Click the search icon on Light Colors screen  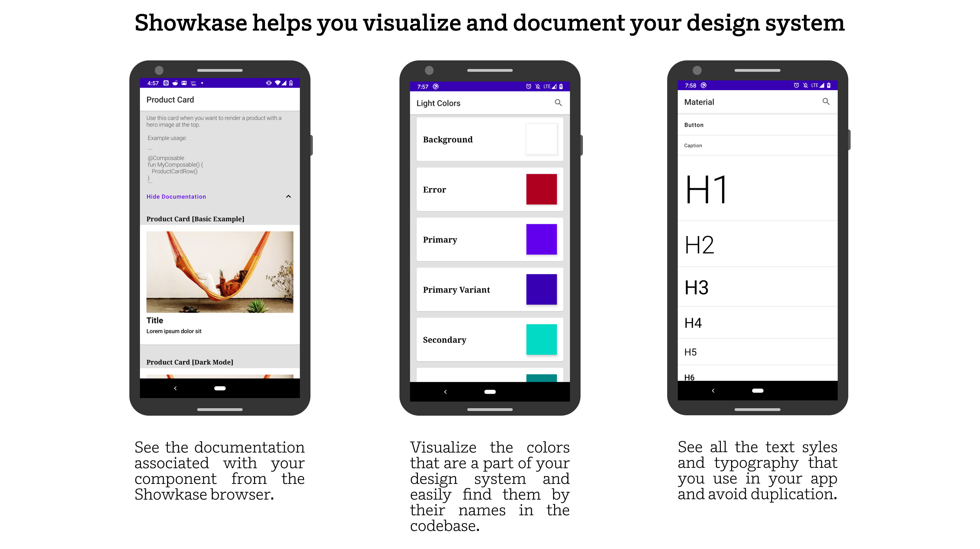(x=558, y=103)
